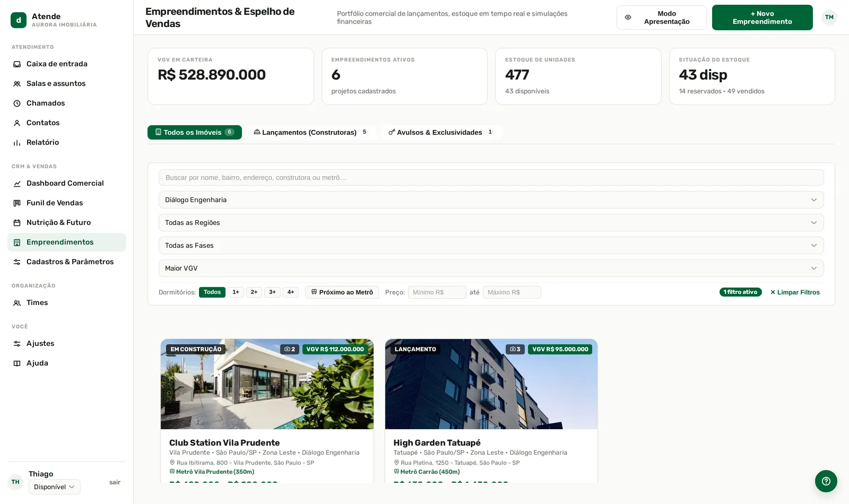Screen dimensions: 849x504
Task: Switch to Lançamentos (Construtoras) tab
Action: [311, 133]
